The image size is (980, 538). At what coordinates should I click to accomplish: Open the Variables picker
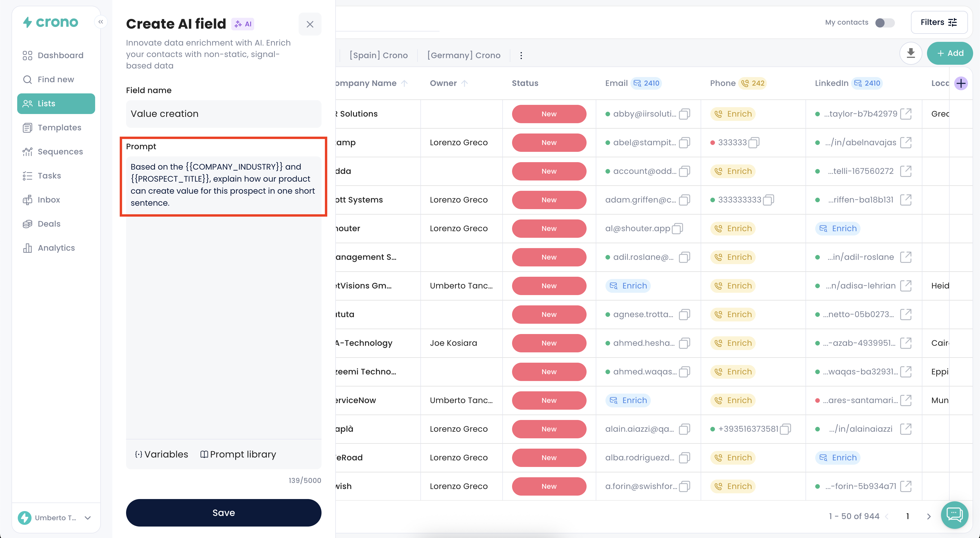162,454
